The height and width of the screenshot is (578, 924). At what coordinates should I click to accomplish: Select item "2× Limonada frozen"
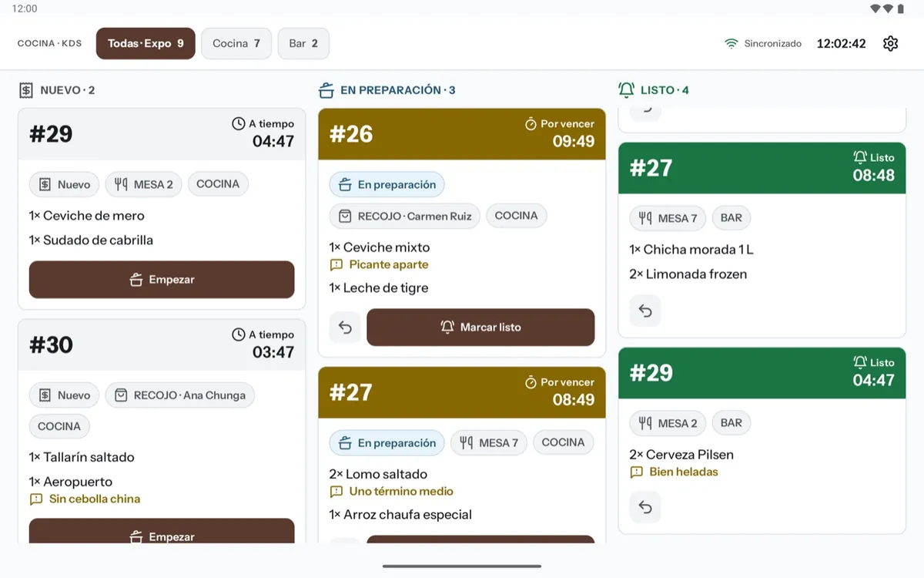pyautogui.click(x=688, y=274)
